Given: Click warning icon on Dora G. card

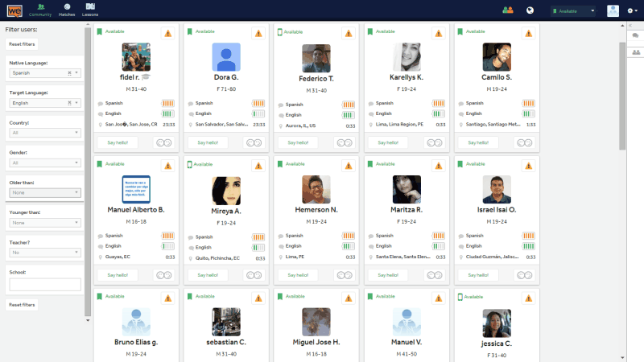Looking at the screenshot, I should point(258,33).
